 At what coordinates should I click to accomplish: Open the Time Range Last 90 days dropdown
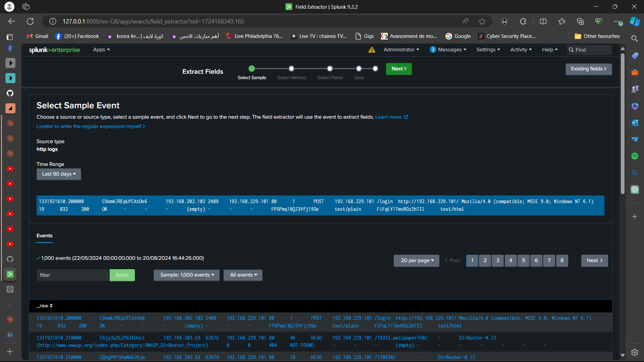click(59, 174)
